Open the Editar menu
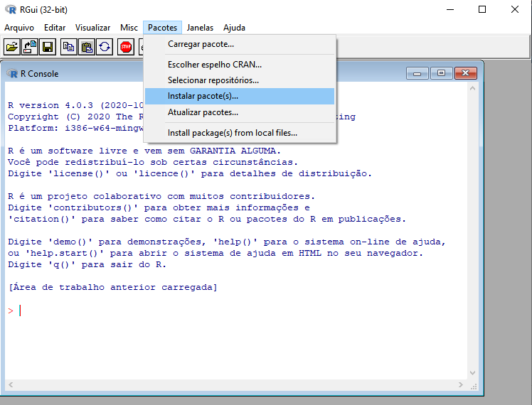Viewport: 532px width, 405px height. (x=55, y=28)
